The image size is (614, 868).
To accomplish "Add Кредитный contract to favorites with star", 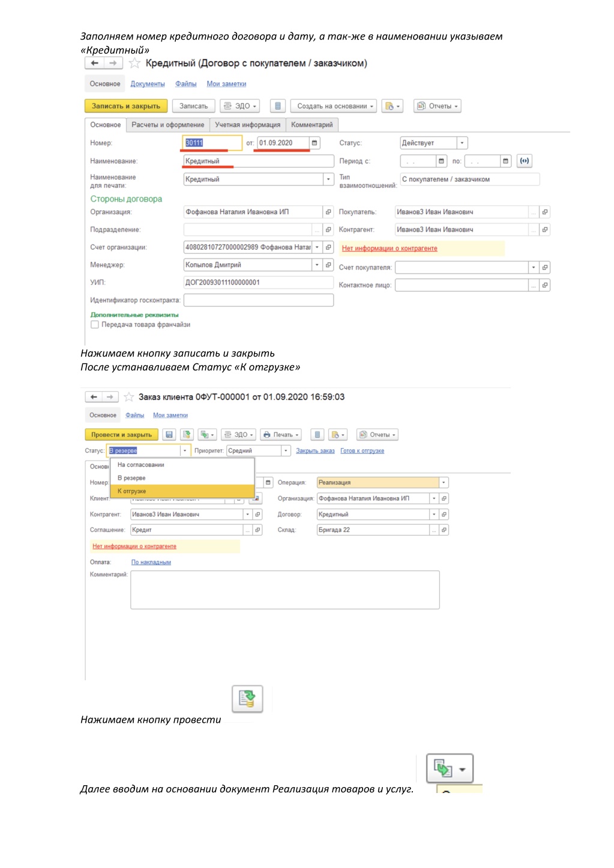I will coord(134,63).
